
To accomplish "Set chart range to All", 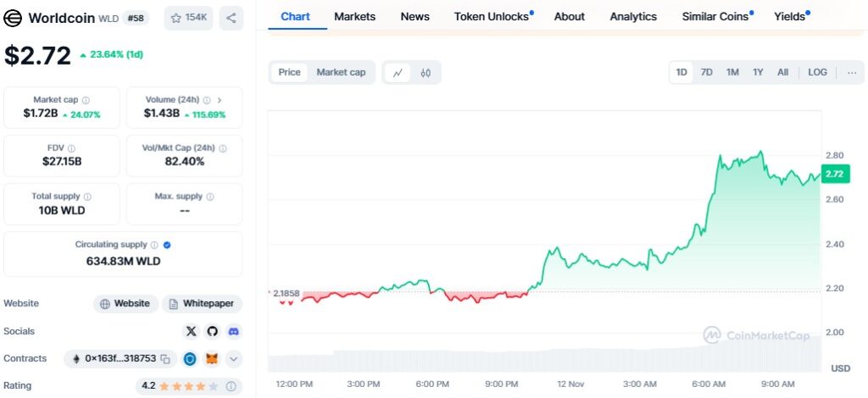I will pyautogui.click(x=782, y=73).
